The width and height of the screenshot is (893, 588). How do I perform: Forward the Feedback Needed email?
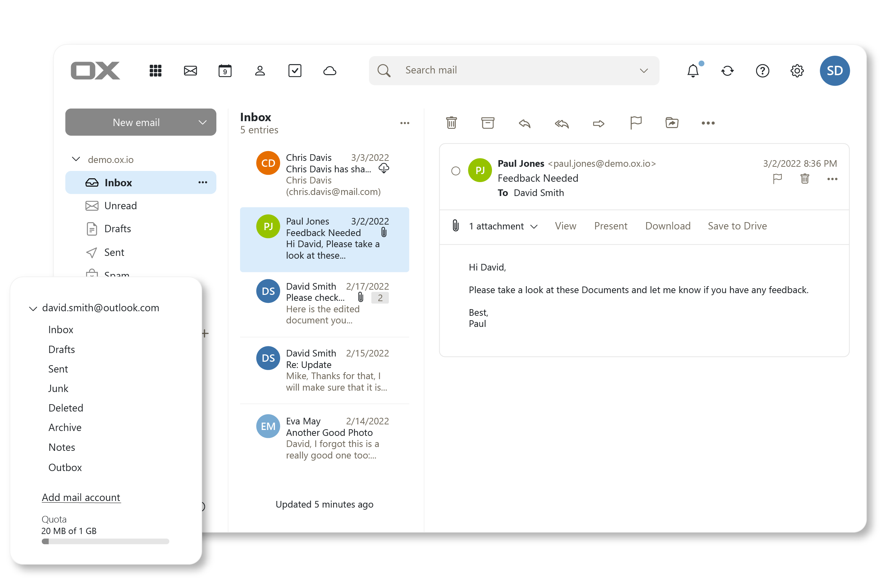(598, 124)
